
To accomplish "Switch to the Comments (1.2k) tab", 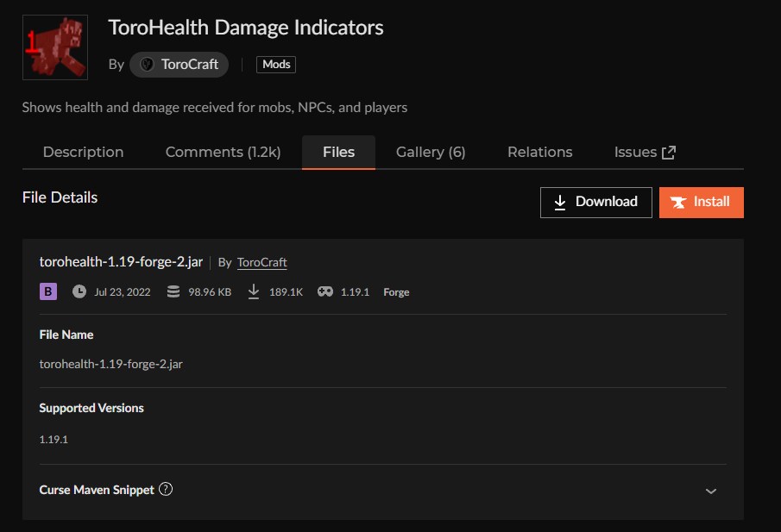I will click(x=223, y=153).
